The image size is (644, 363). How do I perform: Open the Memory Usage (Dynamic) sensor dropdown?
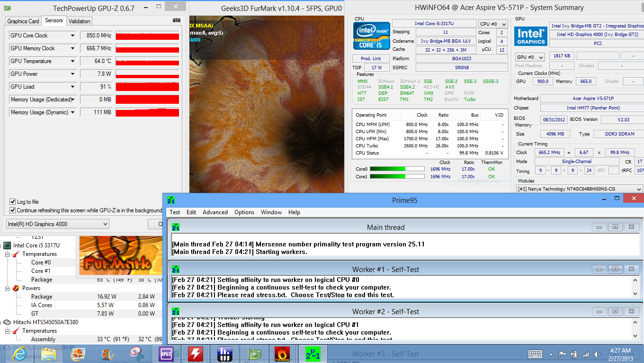(72, 112)
